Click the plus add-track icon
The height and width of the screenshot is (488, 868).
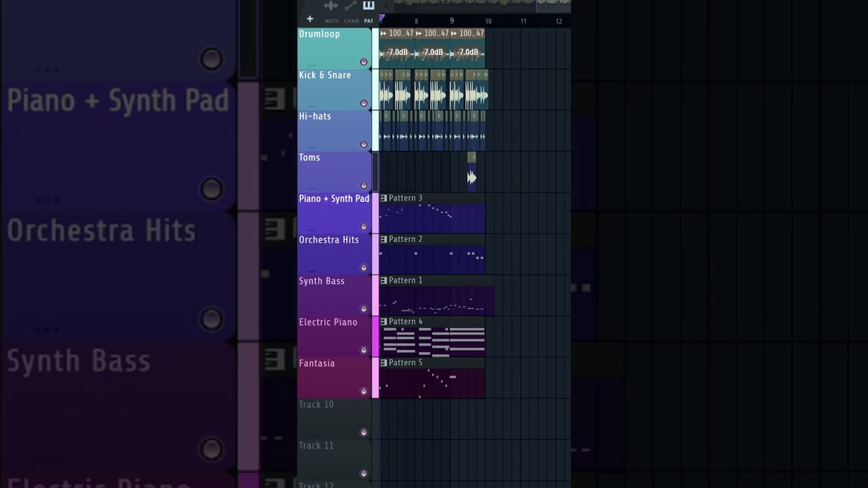[x=310, y=19]
